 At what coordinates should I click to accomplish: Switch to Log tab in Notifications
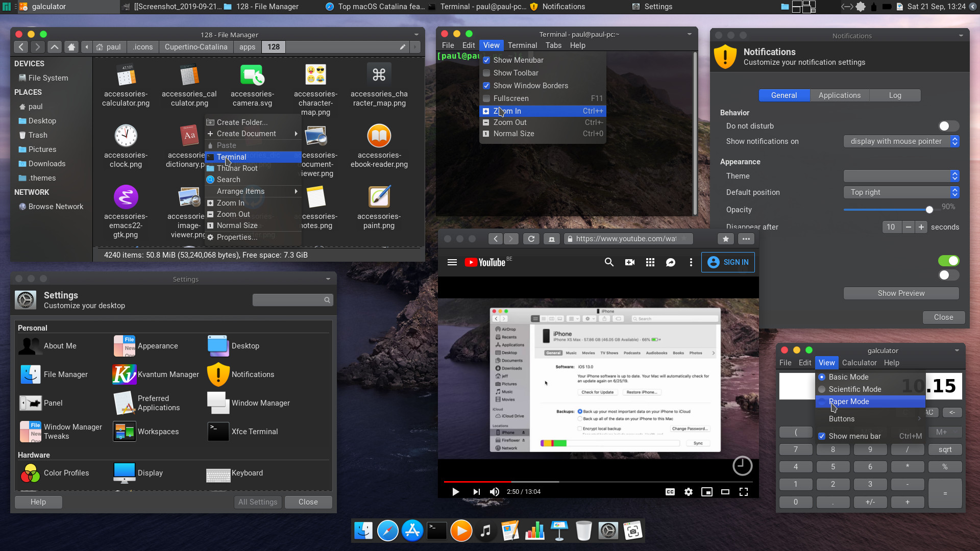click(895, 95)
